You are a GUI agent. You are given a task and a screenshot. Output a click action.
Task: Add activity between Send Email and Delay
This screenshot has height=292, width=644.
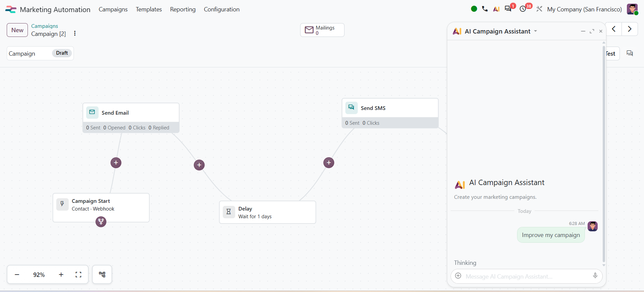pyautogui.click(x=199, y=165)
